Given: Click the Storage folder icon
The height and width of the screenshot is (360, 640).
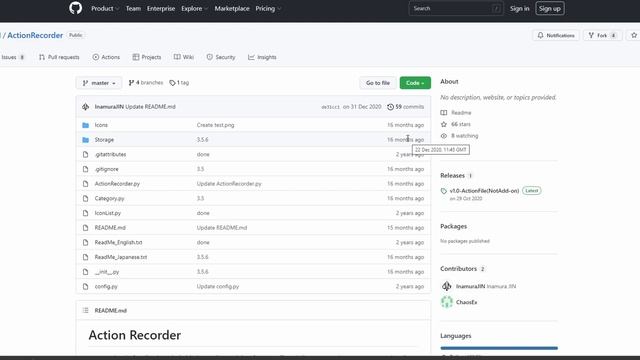Looking at the screenshot, I should (85, 140).
